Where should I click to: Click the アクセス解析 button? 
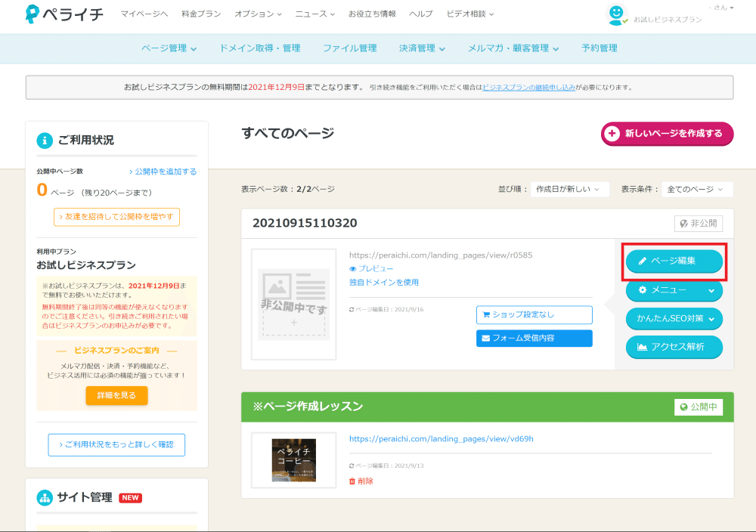(x=674, y=347)
